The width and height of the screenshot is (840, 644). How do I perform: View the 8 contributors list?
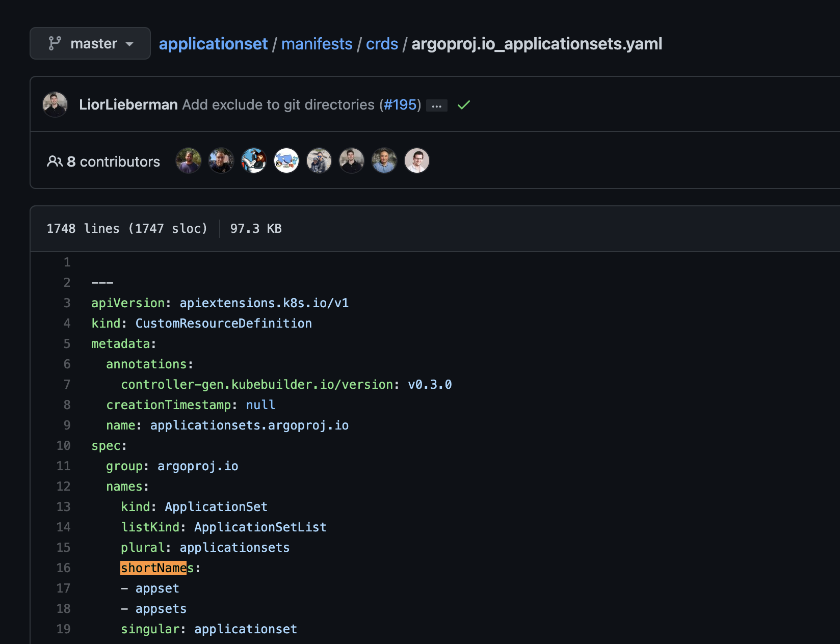(x=113, y=162)
